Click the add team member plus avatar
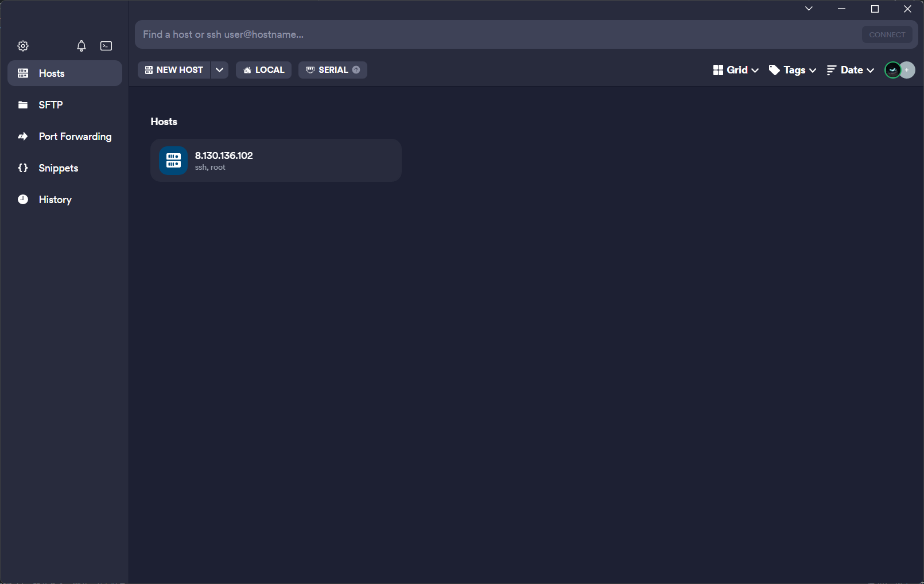Viewport: 924px width, 584px height. [x=908, y=70]
